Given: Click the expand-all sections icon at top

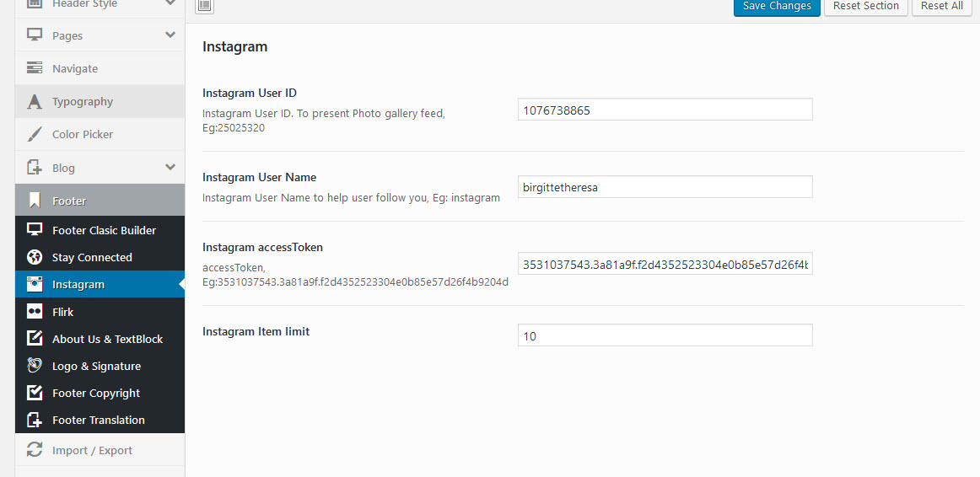Looking at the screenshot, I should (x=204, y=6).
